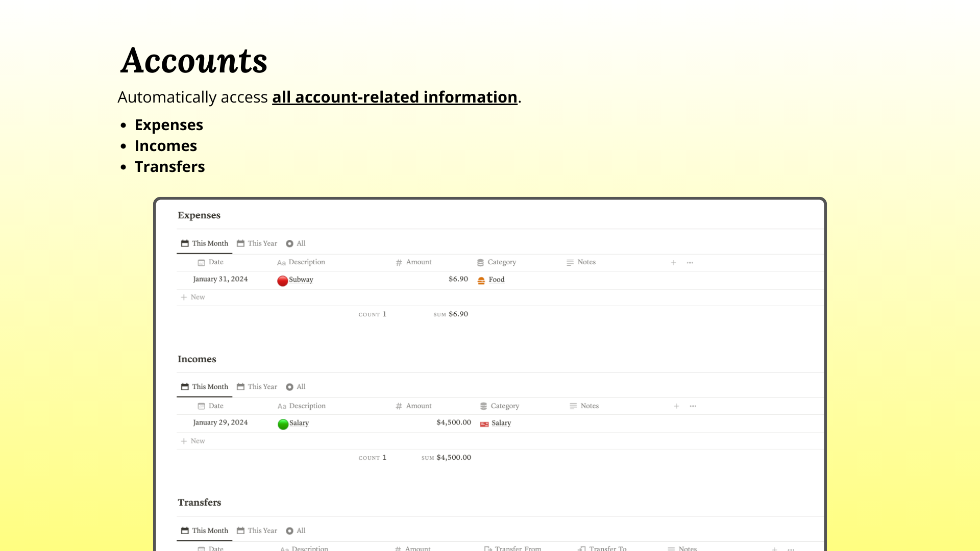The image size is (980, 551).
Task: Click the January 31, 2024 date cell
Action: (220, 279)
